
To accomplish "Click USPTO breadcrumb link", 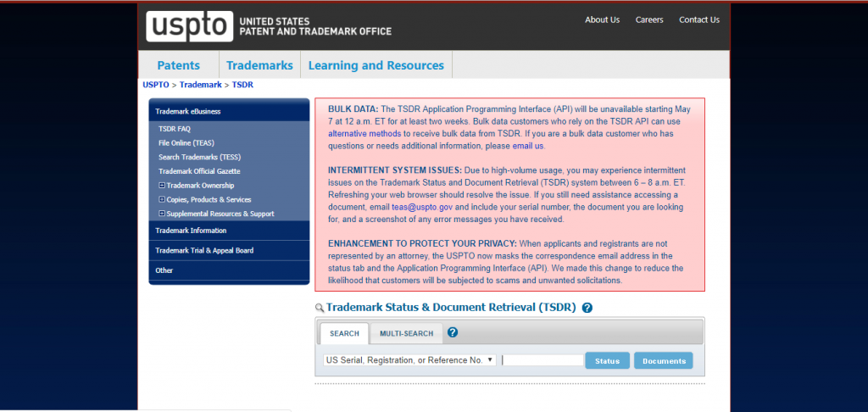I will click(156, 85).
